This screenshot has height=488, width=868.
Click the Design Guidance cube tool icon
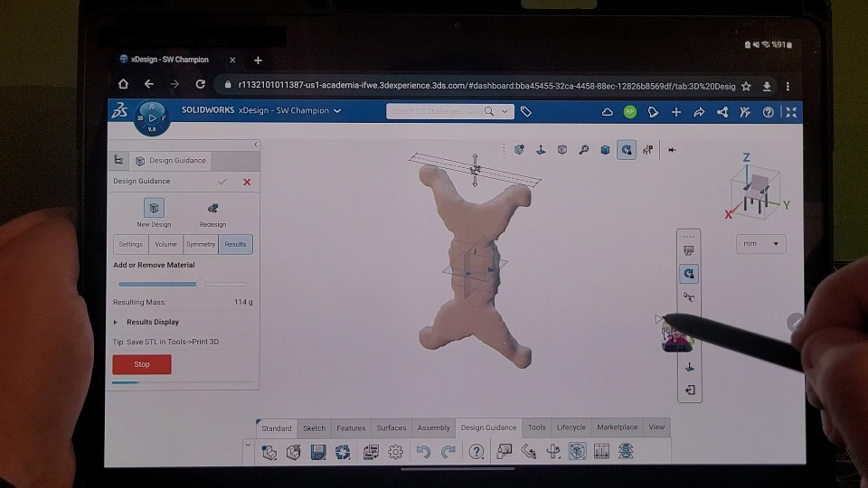point(577,452)
